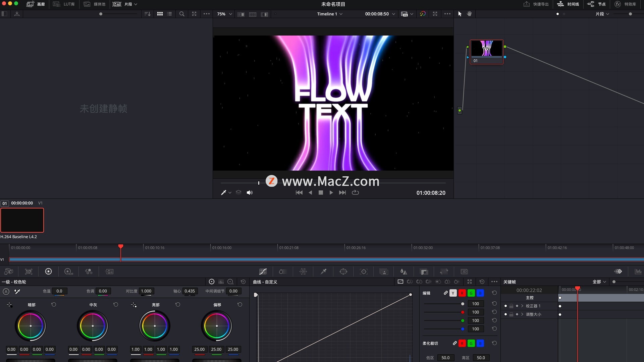Open the 画廊 gallery tab
The image size is (644, 362).
(x=36, y=4)
